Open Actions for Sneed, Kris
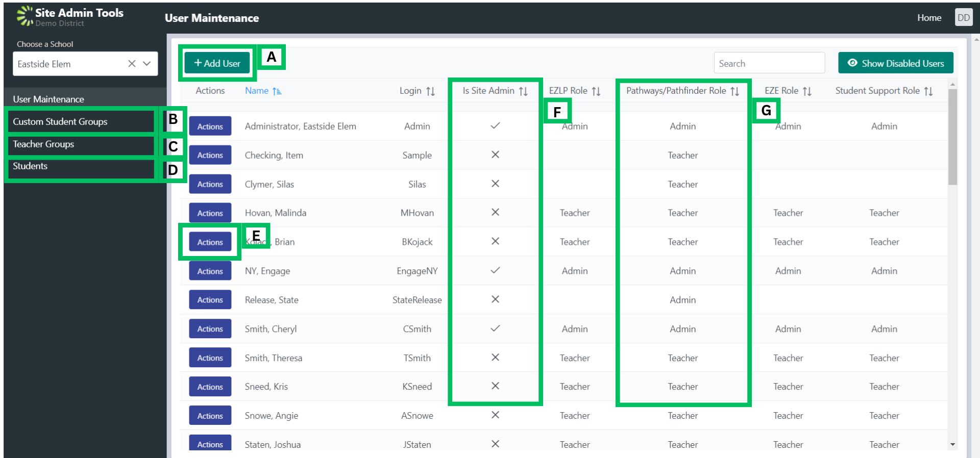 [x=210, y=387]
